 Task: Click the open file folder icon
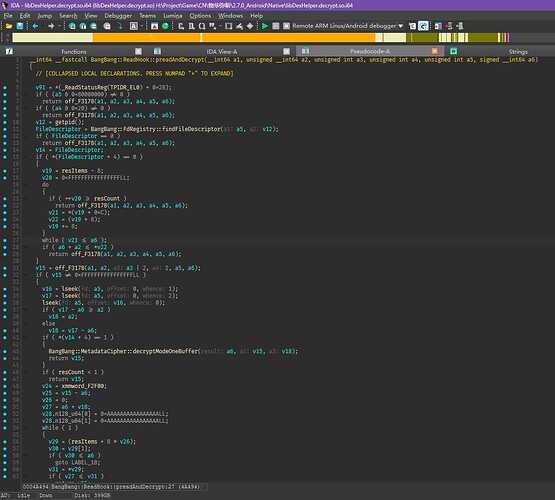click(x=9, y=26)
